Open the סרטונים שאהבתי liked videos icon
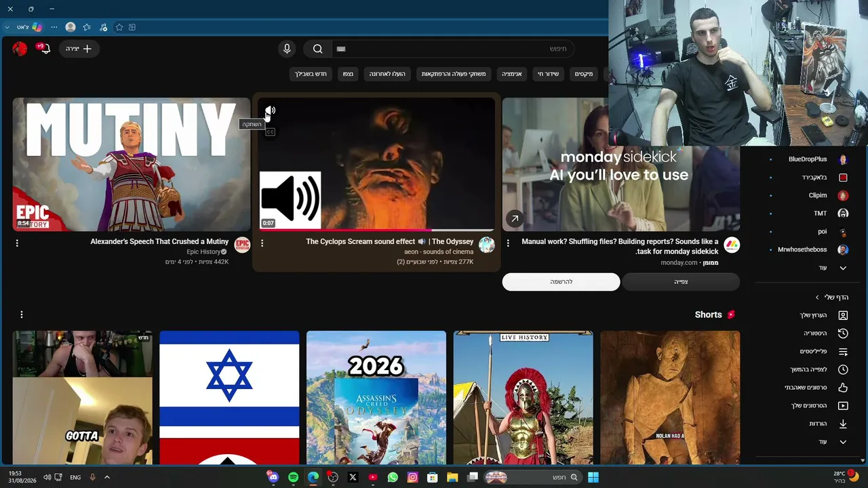868x488 pixels. point(843,388)
